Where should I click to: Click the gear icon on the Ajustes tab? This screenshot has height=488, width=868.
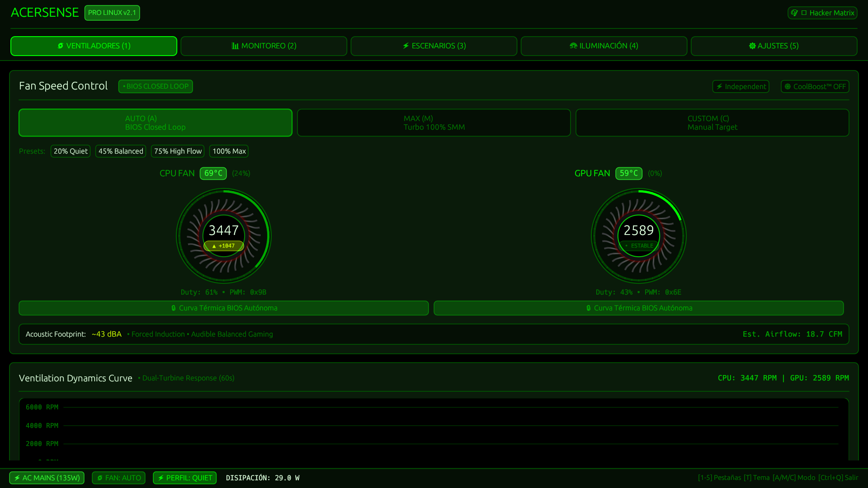pyautogui.click(x=752, y=46)
